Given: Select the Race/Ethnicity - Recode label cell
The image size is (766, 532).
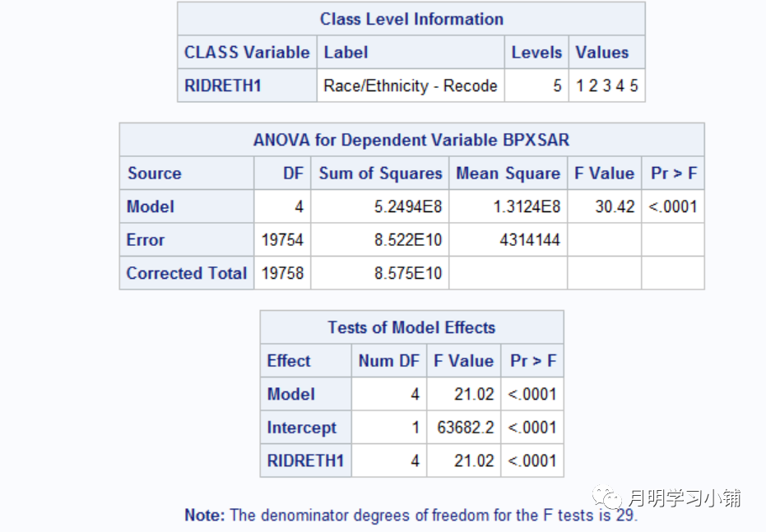Looking at the screenshot, I should click(411, 86).
